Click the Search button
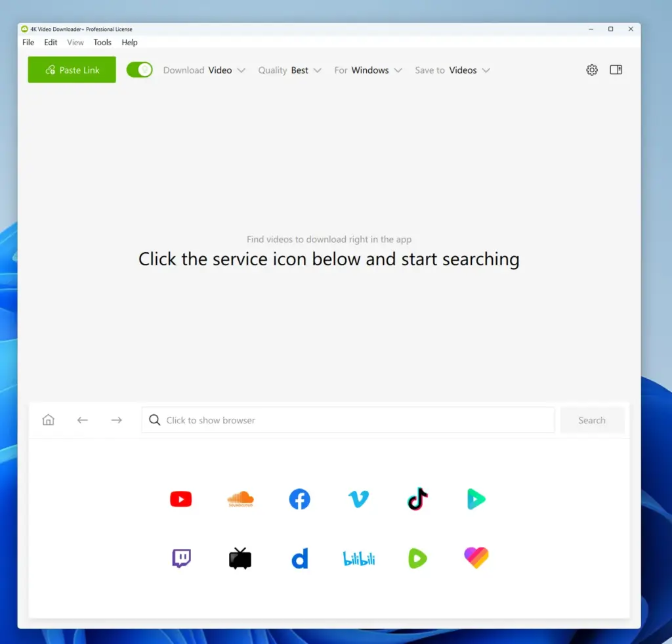 [592, 420]
